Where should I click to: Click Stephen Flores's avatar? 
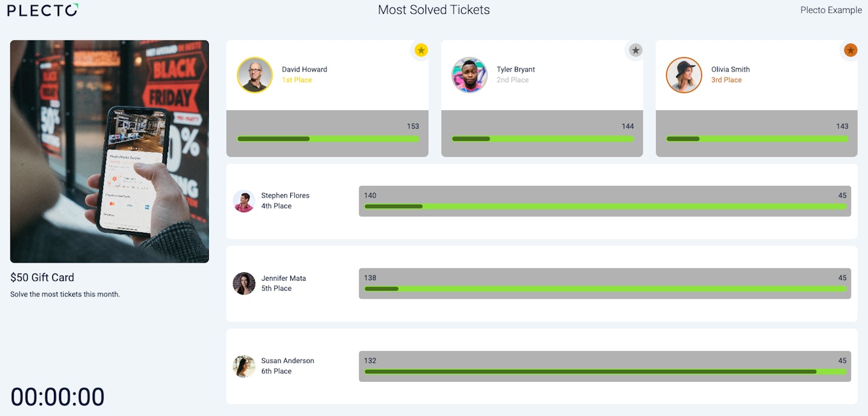pos(244,201)
